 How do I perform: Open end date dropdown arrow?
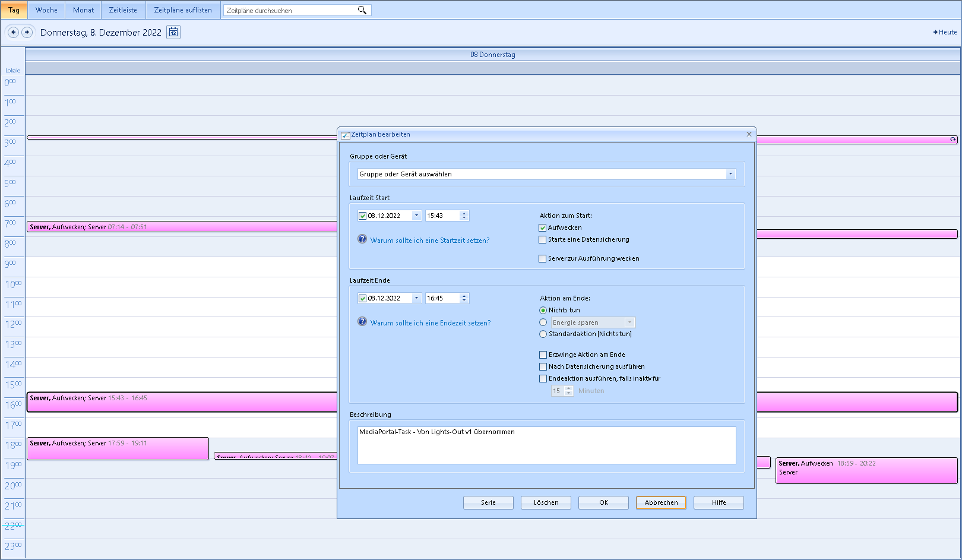pyautogui.click(x=416, y=298)
